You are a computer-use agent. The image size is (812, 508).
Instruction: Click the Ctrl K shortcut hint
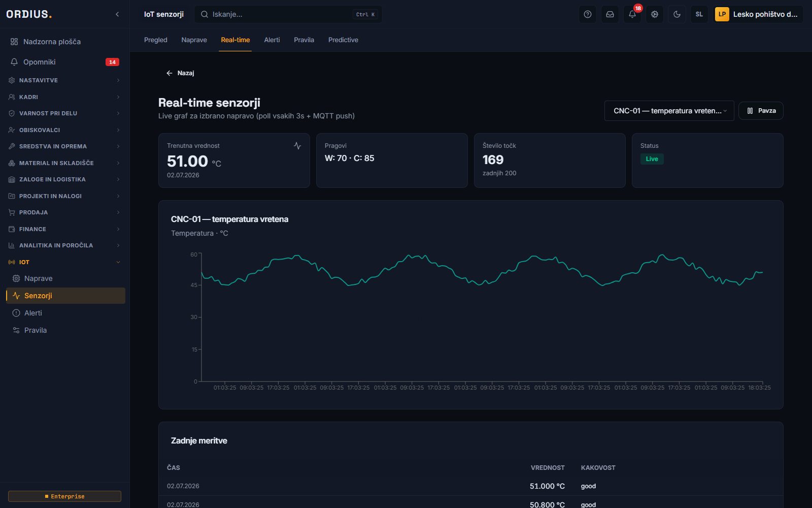(x=365, y=14)
